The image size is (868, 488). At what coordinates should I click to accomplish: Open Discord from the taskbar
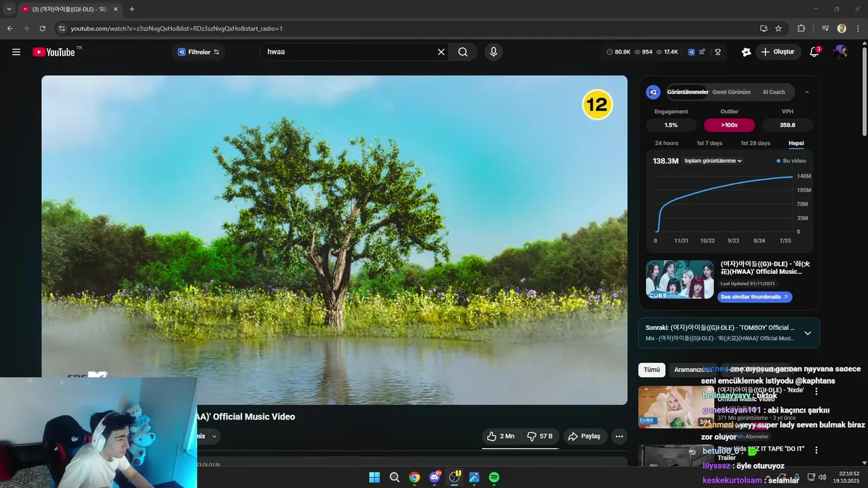pyautogui.click(x=435, y=477)
